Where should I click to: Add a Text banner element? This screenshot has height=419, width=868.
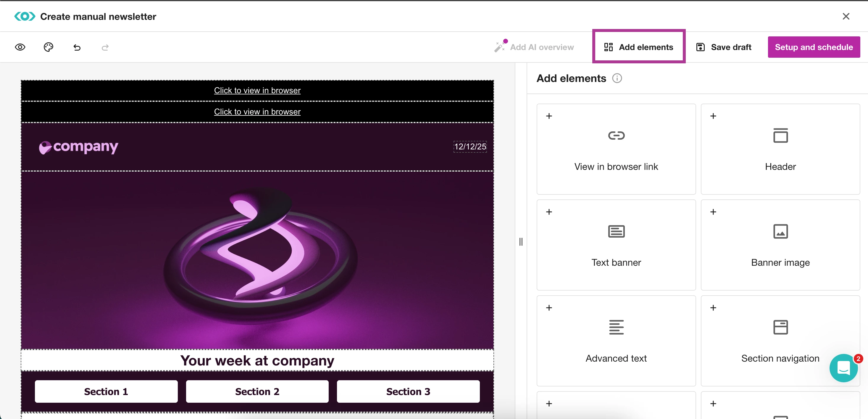(616, 245)
